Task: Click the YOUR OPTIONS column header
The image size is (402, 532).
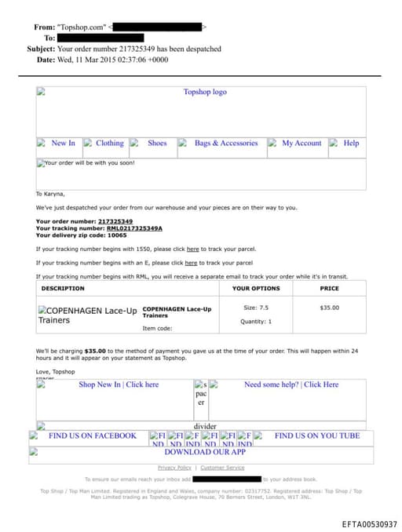Action: click(256, 289)
